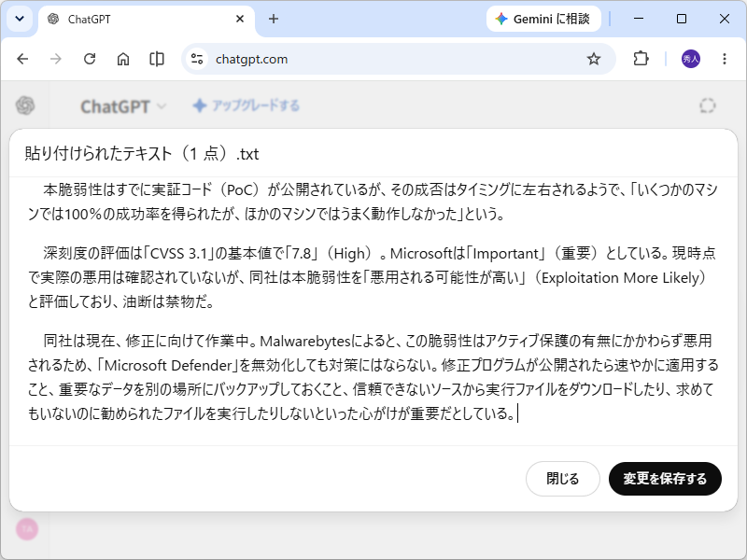Viewport: 747px width, 560px height.
Task: Click the pink user avatar at bottom left
Action: click(x=27, y=529)
